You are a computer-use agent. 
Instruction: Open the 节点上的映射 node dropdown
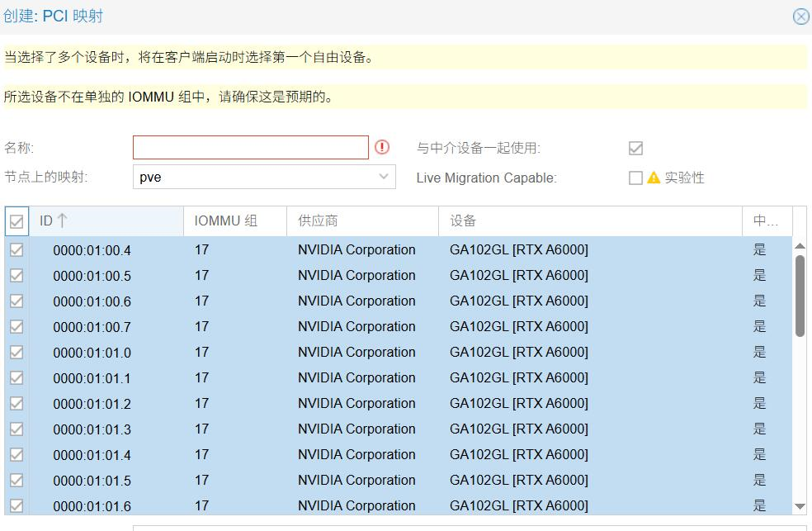coord(384,177)
